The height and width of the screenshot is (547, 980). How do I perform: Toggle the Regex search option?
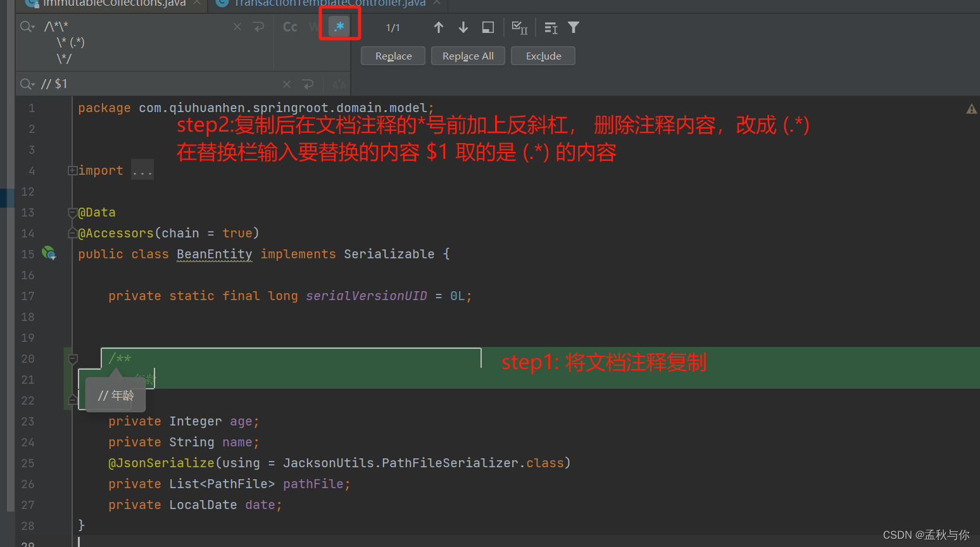[x=339, y=27]
